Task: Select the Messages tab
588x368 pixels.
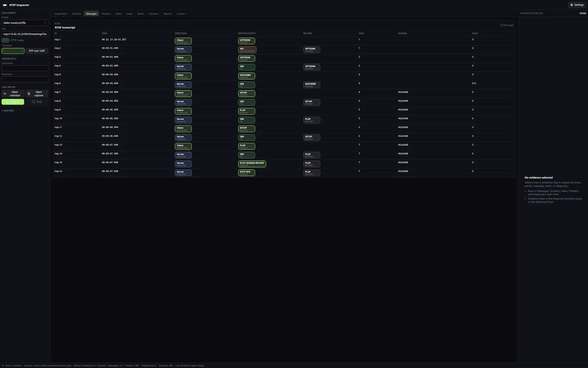Action: click(91, 14)
